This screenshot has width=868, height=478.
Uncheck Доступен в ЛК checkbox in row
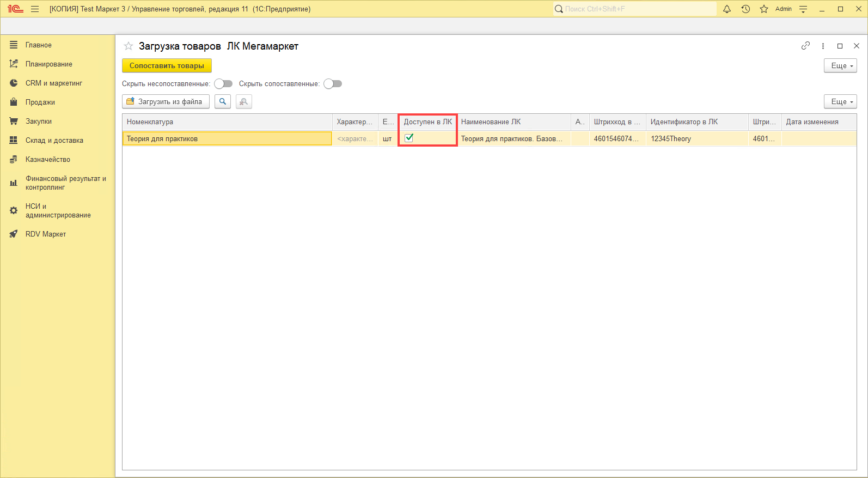[409, 138]
